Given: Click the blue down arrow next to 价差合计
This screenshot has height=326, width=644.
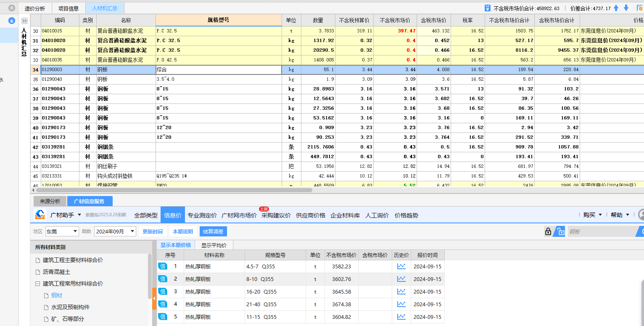Looking at the screenshot, I should tap(626, 8).
